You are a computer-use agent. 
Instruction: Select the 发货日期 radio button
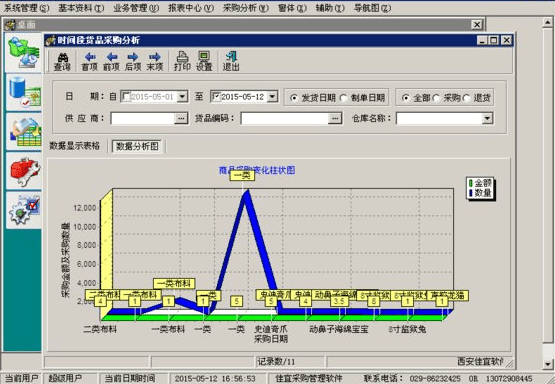point(293,98)
